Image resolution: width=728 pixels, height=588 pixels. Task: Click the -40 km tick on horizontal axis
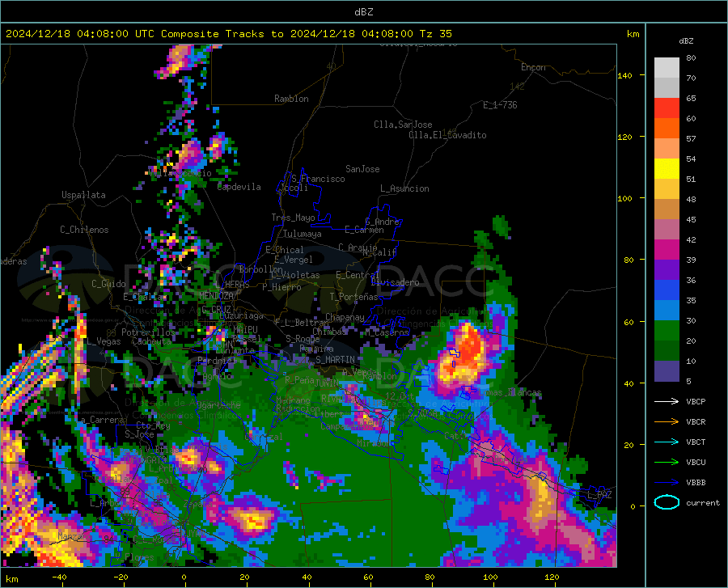point(59,577)
